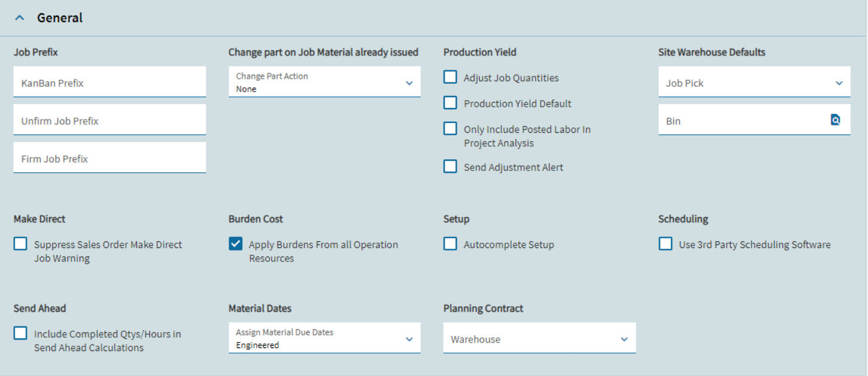868x376 pixels.
Task: Toggle Only Include Posted Labor checkbox
Action: tap(450, 129)
